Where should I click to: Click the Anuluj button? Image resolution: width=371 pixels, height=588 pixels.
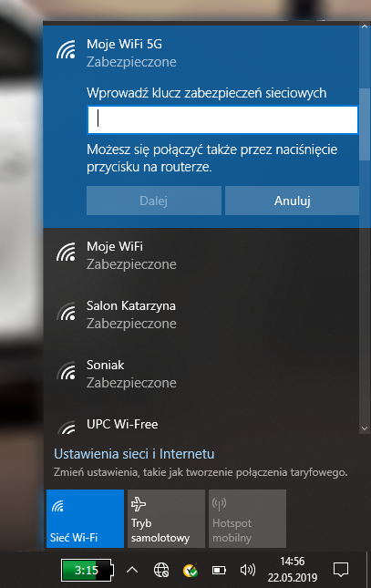[292, 201]
